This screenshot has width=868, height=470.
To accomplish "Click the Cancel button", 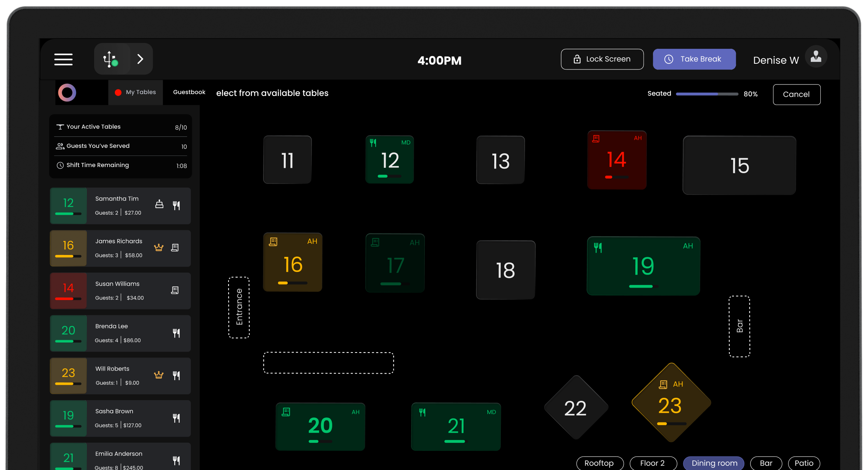I will pyautogui.click(x=796, y=94).
